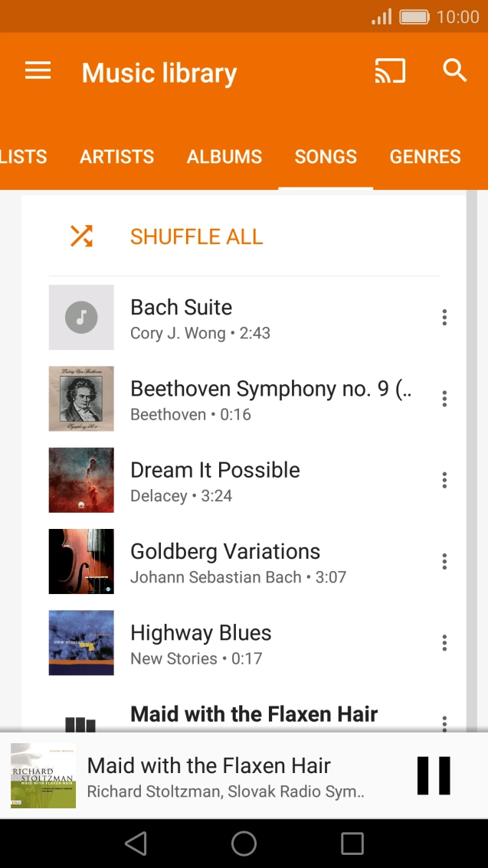
Task: Open the search icon in Music library
Action: (455, 70)
